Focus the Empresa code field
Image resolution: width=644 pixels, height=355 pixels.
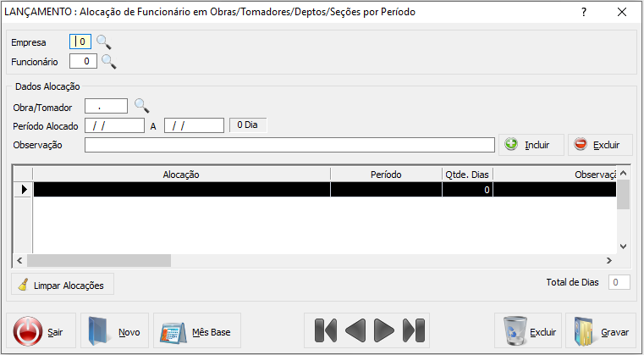coord(80,42)
